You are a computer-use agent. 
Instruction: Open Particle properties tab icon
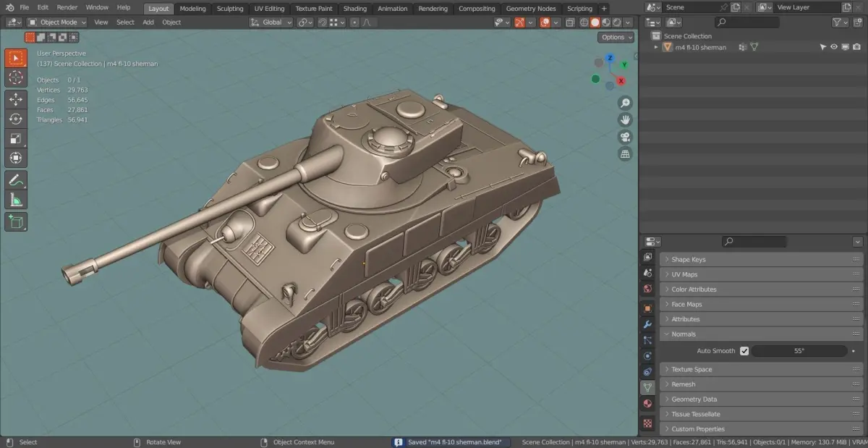(x=647, y=339)
